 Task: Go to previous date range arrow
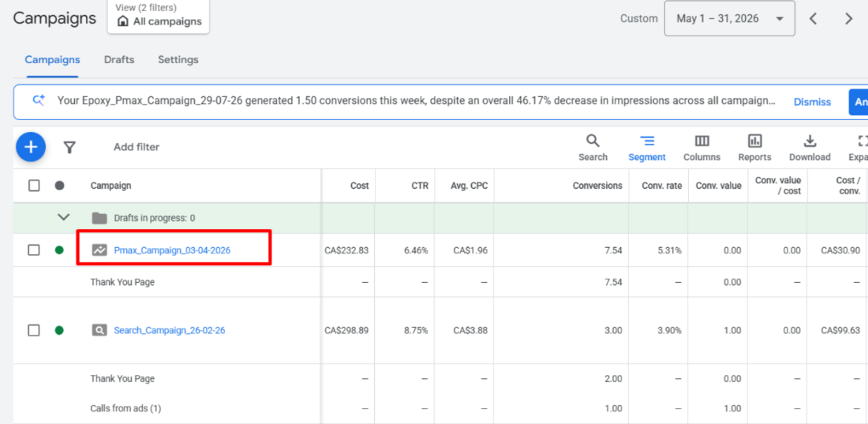pos(814,19)
